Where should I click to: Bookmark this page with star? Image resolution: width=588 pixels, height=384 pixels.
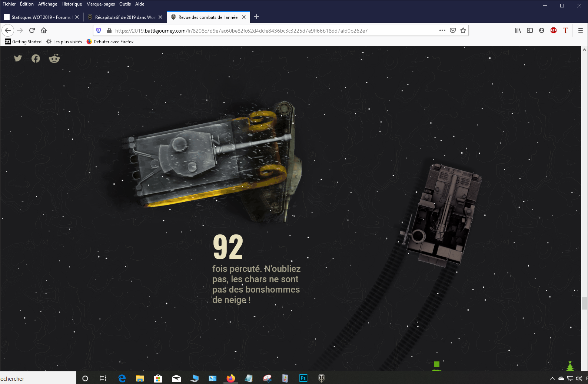pyautogui.click(x=463, y=30)
